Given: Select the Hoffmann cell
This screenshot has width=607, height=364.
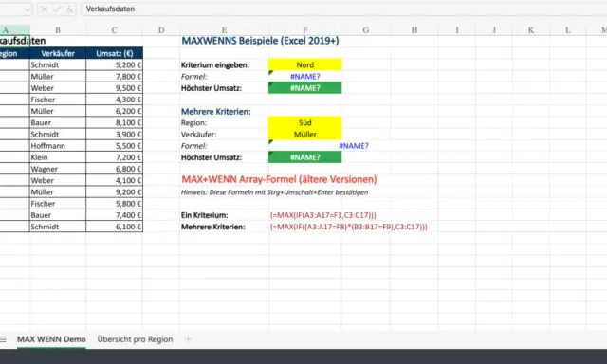Looking at the screenshot, I should point(58,146).
